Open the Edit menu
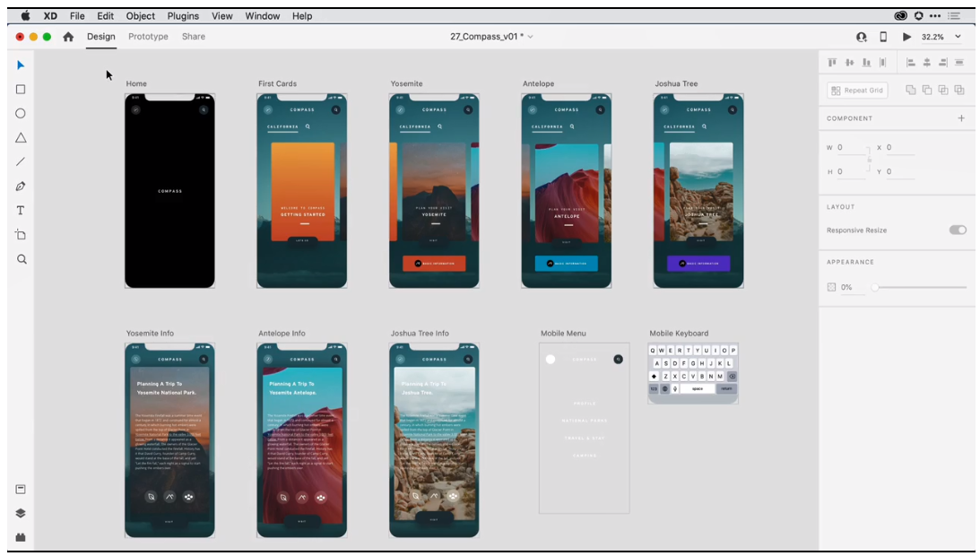This screenshot has width=980, height=556. point(106,16)
